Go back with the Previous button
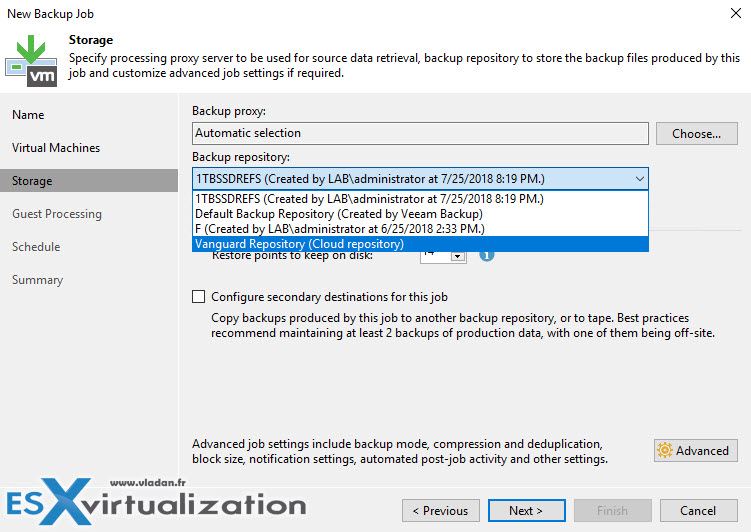The width and height of the screenshot is (751, 532). [441, 510]
